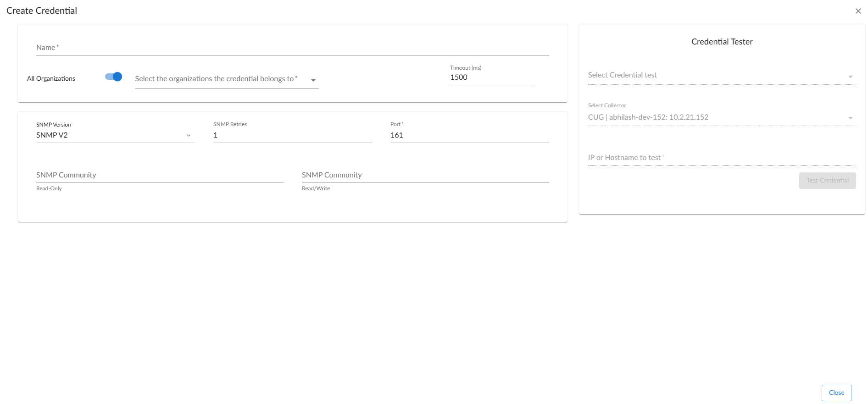868x404 pixels.
Task: Focus the Timeout (ms) field
Action: [490, 77]
